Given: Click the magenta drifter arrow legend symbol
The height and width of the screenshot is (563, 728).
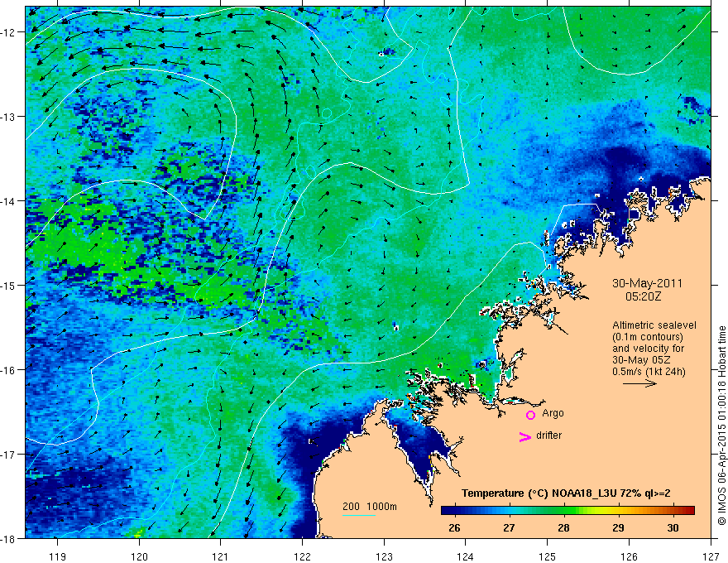Looking at the screenshot, I should coord(525,436).
